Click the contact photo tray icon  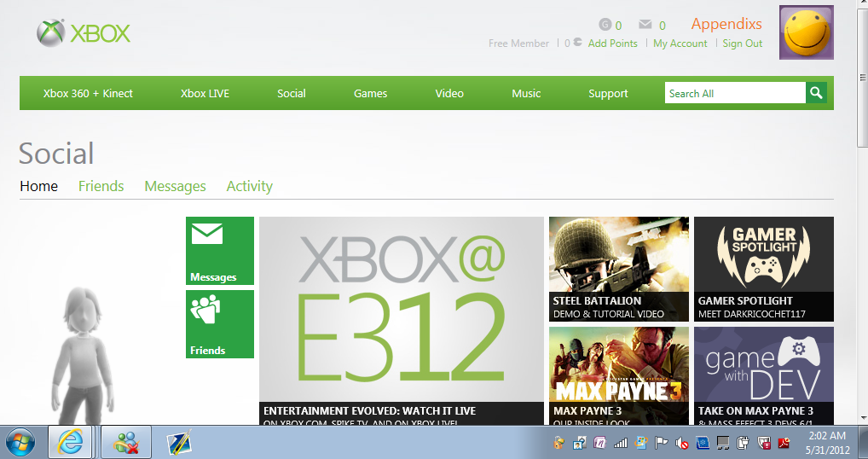pos(579,443)
